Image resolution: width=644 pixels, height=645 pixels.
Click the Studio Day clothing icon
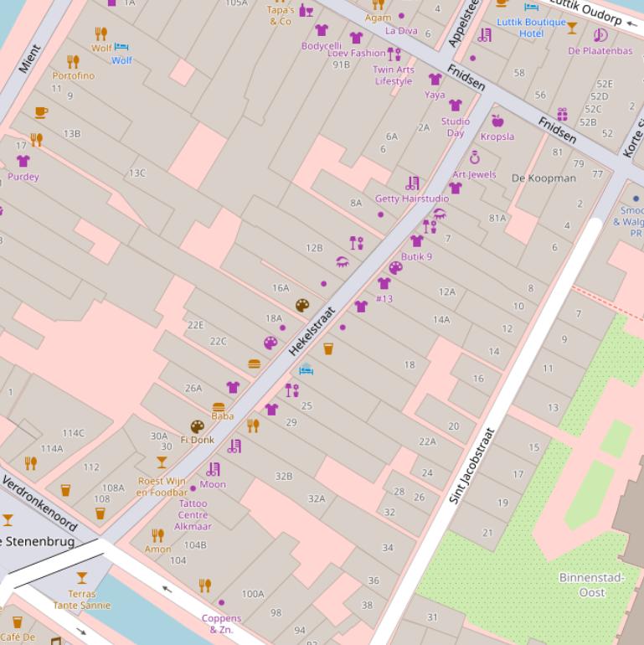pyautogui.click(x=456, y=106)
